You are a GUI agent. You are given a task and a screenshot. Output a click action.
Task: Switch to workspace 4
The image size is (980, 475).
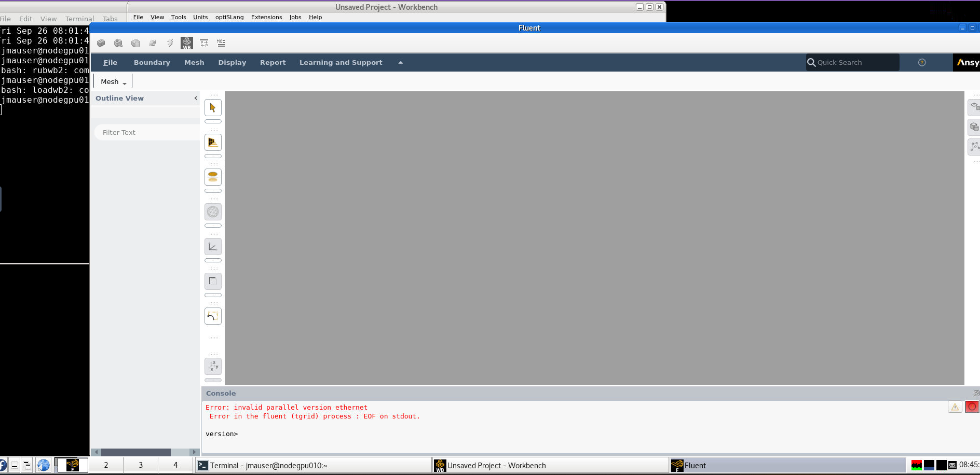pyautogui.click(x=175, y=465)
